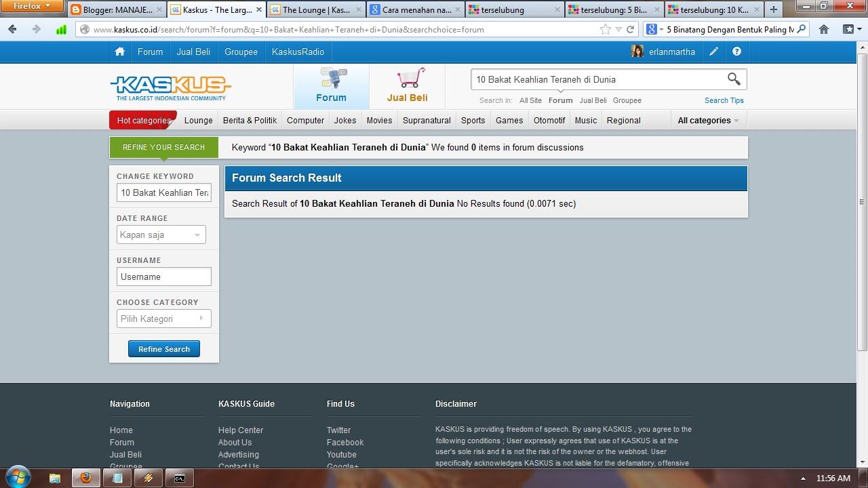
Task: Open Groupee link in top bar
Action: click(241, 52)
